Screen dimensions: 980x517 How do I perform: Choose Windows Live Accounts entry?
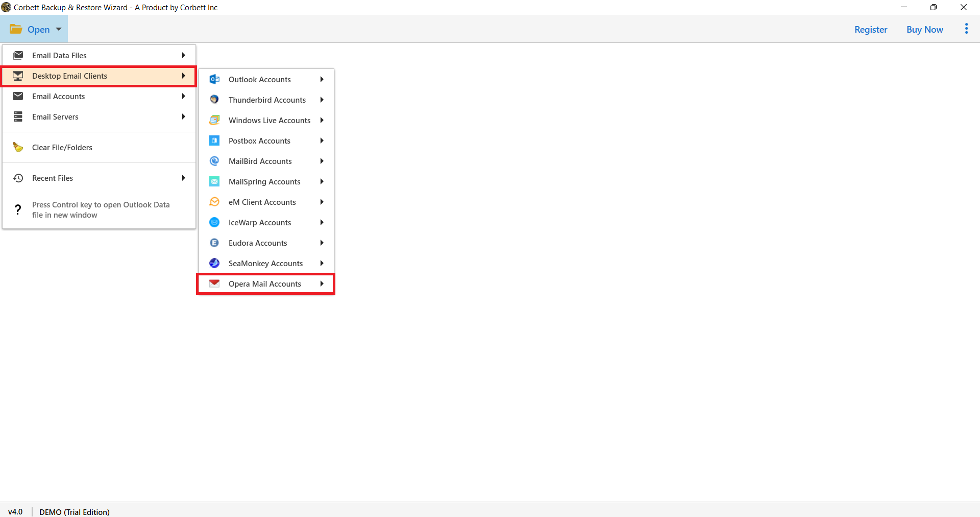click(x=266, y=120)
